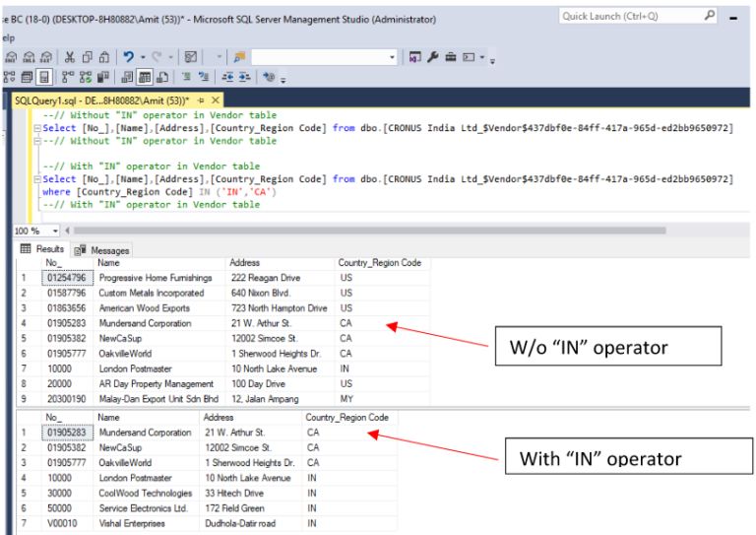
Task: Collapse the first Select statement outline box
Action: click(x=37, y=128)
